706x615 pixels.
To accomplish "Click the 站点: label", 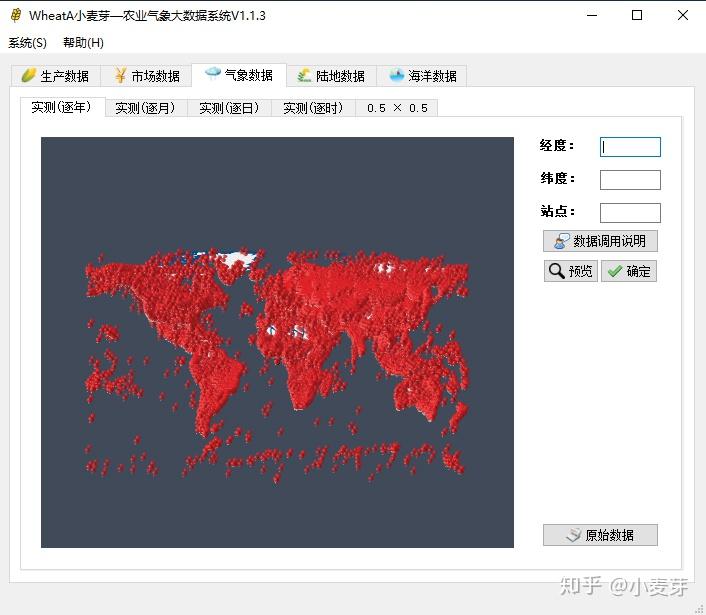I will coord(557,211).
